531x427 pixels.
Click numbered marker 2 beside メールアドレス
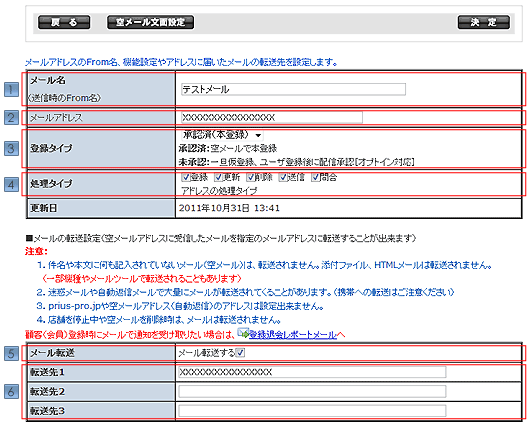click(x=11, y=118)
